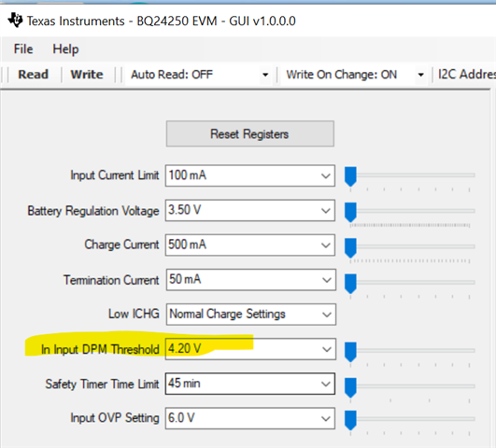Image resolution: width=496 pixels, height=448 pixels.
Task: Click the "In Input DPM Threshold" label
Action: tap(100, 349)
